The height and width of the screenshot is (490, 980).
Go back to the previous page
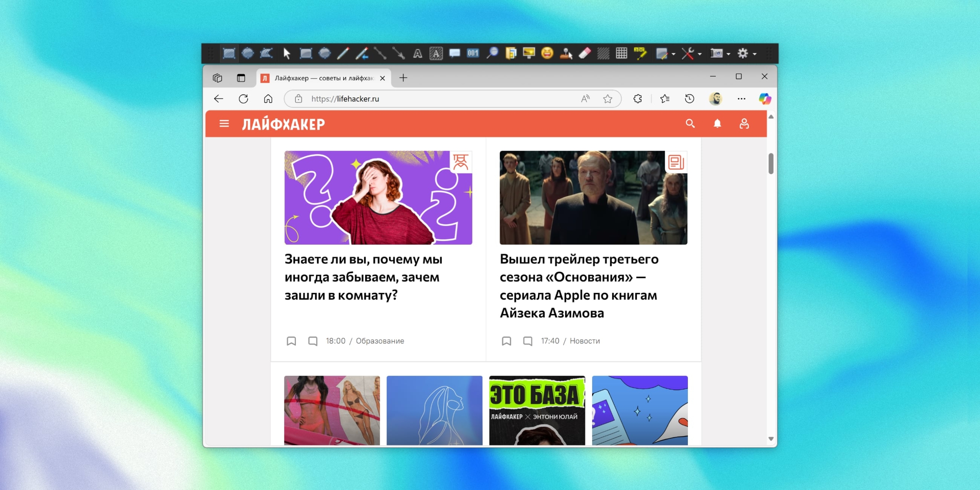pyautogui.click(x=219, y=99)
